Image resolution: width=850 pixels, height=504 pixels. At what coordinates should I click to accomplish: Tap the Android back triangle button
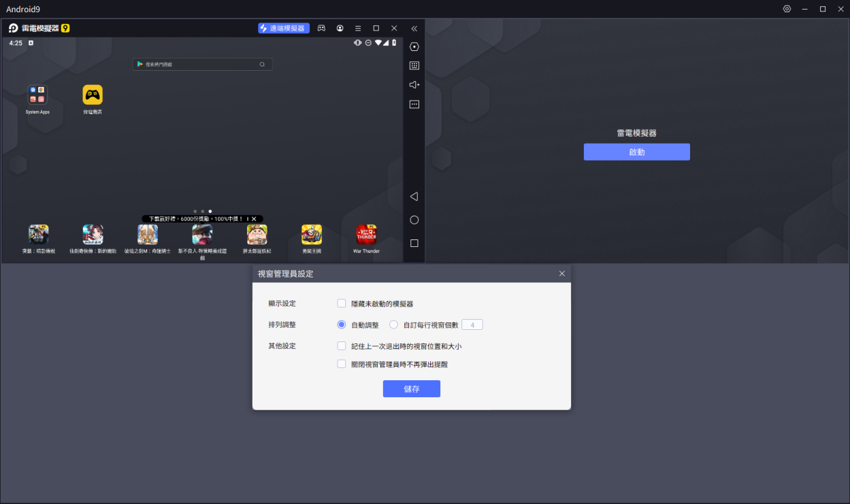click(414, 197)
